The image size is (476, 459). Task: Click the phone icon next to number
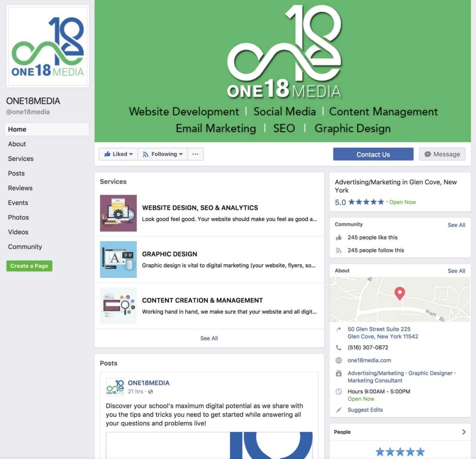[339, 348]
